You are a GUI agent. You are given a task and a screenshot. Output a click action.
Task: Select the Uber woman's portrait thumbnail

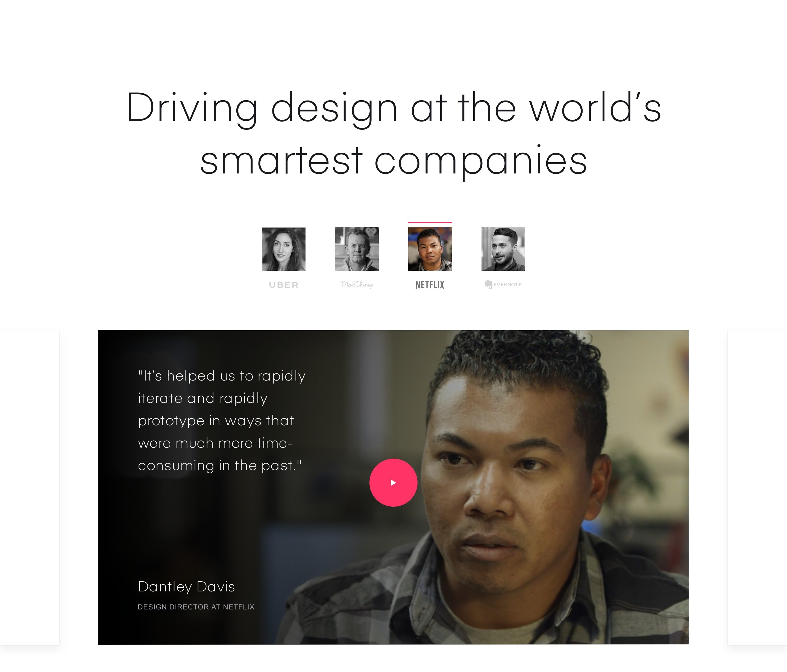tap(283, 249)
